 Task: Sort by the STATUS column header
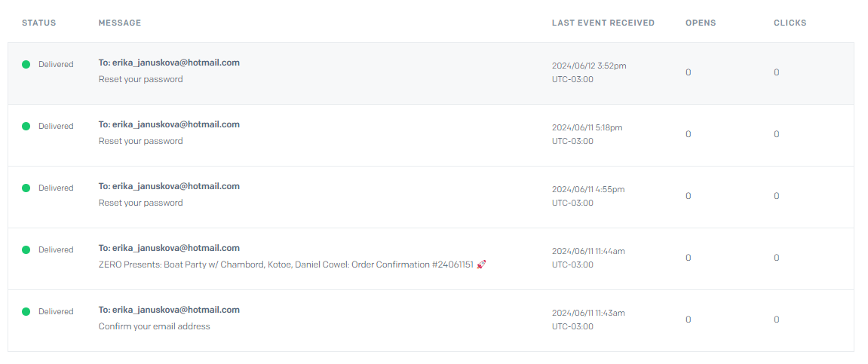pos(38,23)
